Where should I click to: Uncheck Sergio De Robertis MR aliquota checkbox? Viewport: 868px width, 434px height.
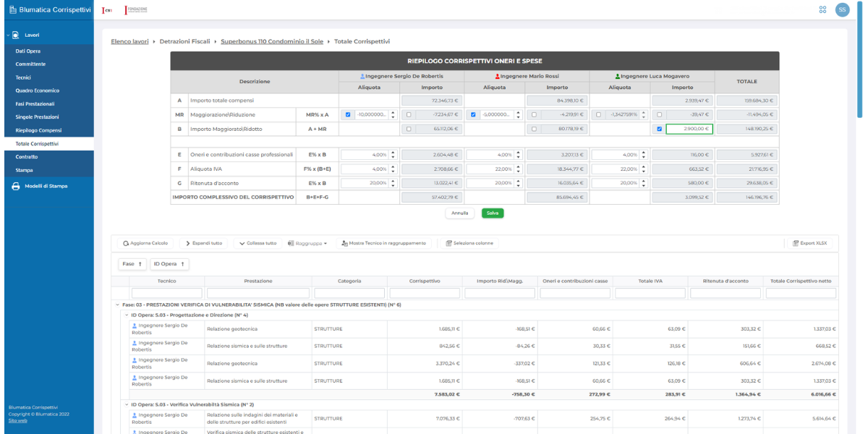point(348,114)
